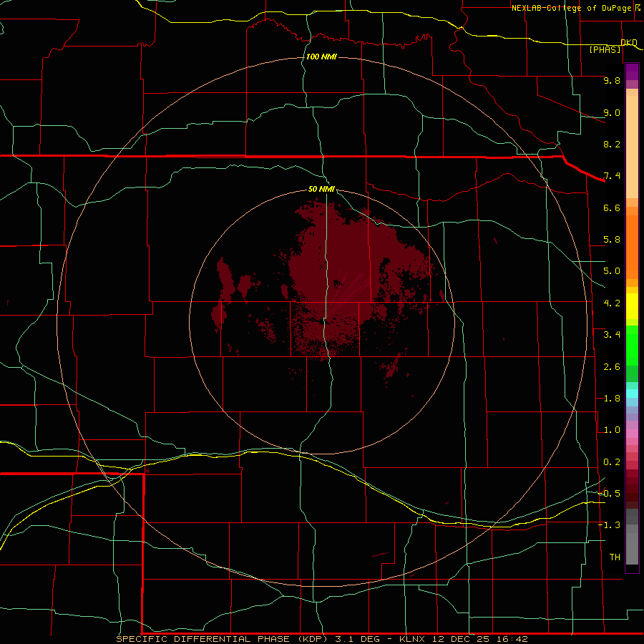Click the 9.8 scale value
Viewport: 644px width, 644px height.
(612, 80)
